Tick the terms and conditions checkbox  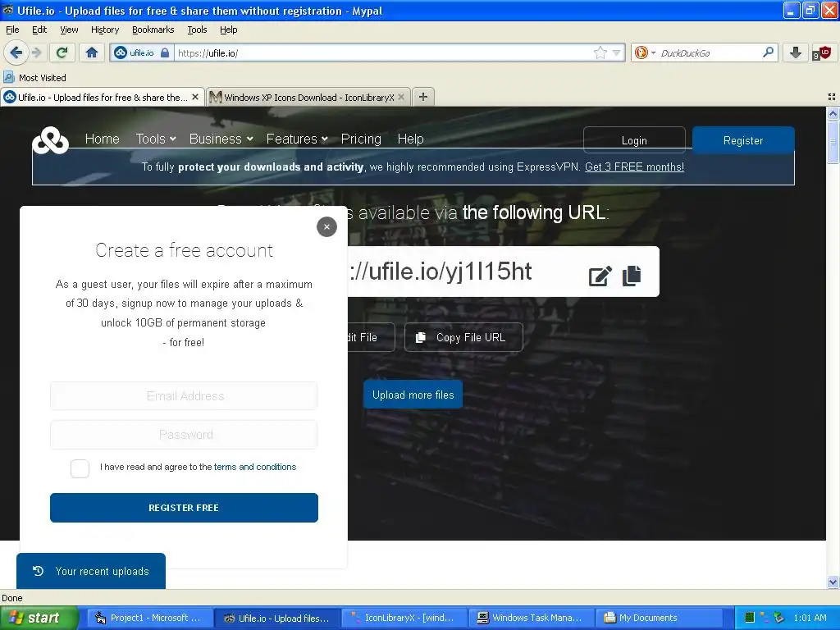[80, 468]
